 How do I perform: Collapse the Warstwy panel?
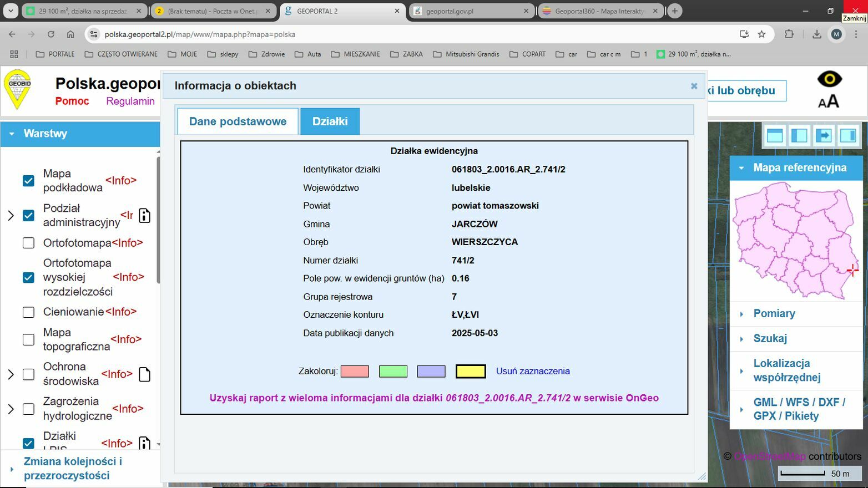point(80,134)
